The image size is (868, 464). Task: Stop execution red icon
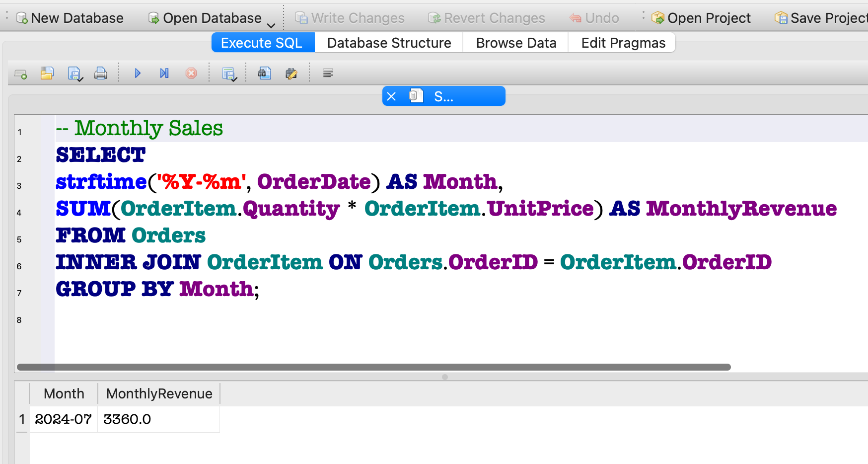pyautogui.click(x=191, y=74)
